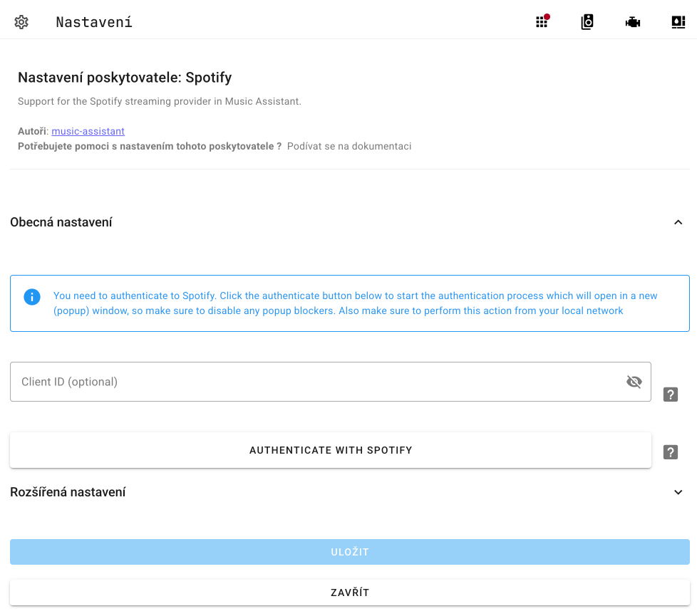The width and height of the screenshot is (697, 616).
Task: Open the music-assistant authors link
Action: 88,131
